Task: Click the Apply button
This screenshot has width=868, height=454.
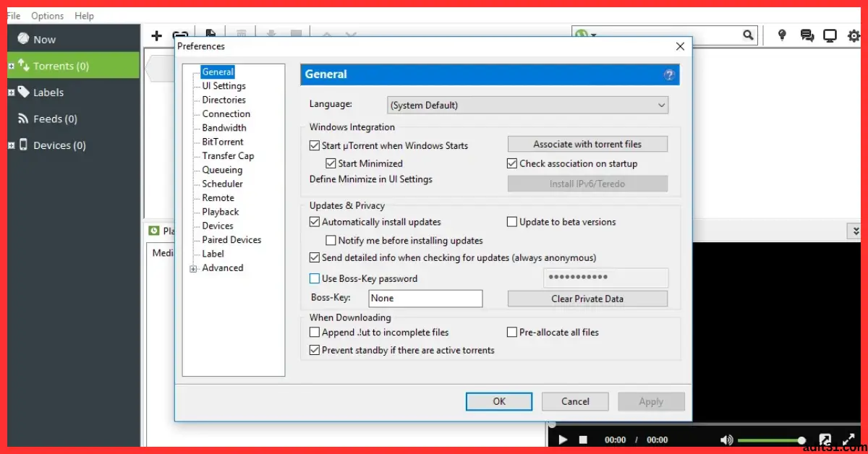Action: tap(651, 401)
